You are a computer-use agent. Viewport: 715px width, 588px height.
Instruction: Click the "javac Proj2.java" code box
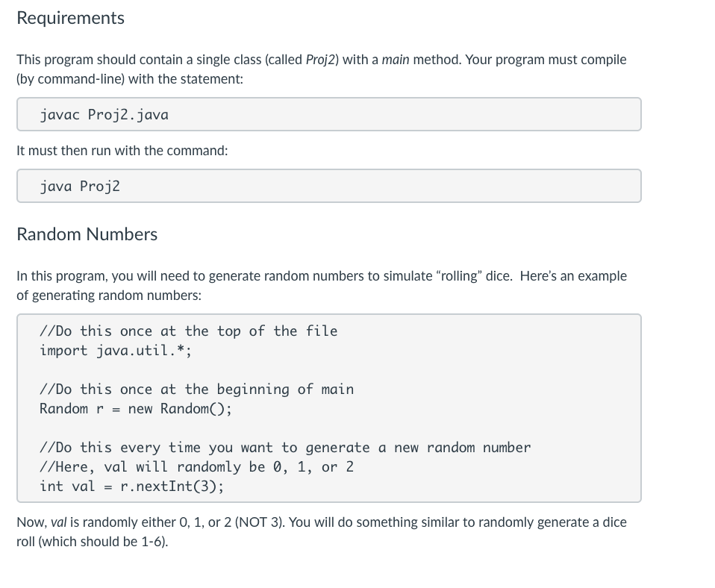328,115
